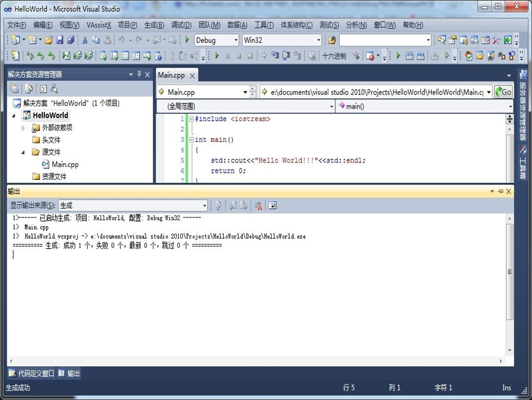The image size is (532, 400).
Task: Click output window horizontal scrollbar
Action: (x=256, y=361)
